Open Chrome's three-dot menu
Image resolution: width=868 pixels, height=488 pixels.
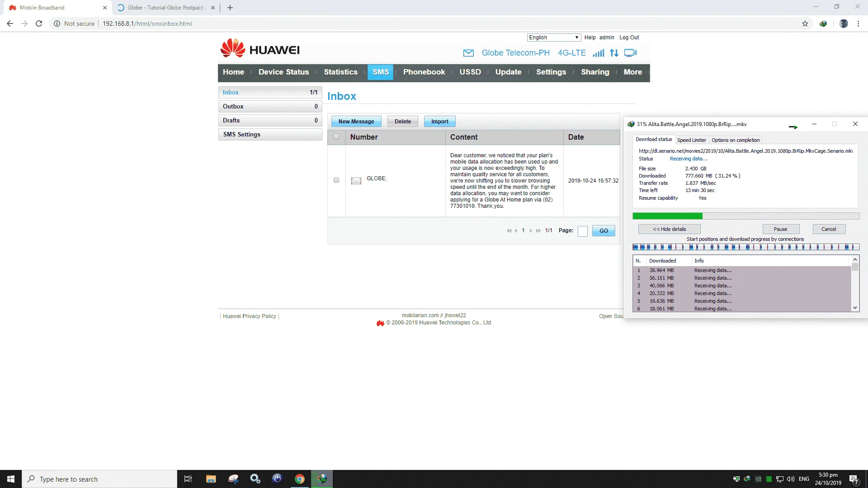[x=858, y=23]
